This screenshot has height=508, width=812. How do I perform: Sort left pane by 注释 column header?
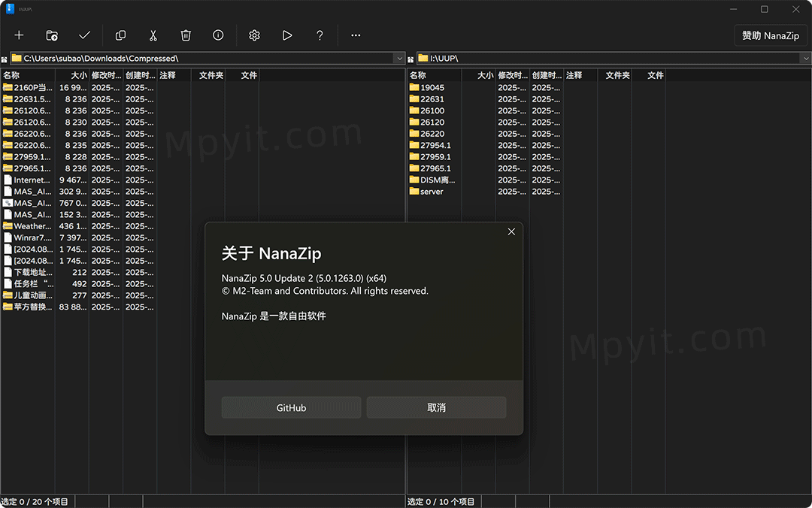coord(174,75)
